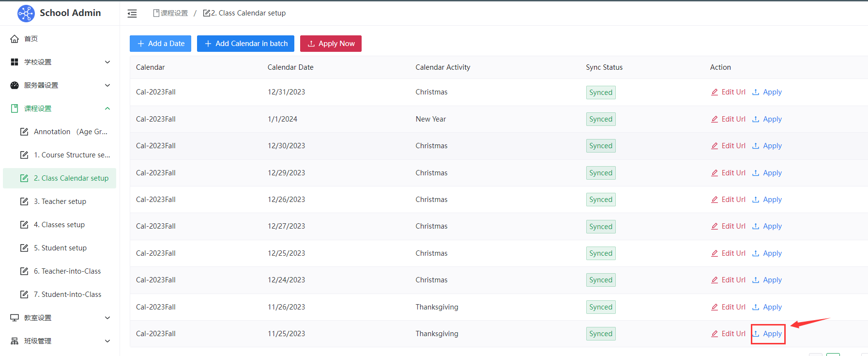Click the 班级管理 hierarchy icon
The image size is (868, 356).
click(15, 341)
